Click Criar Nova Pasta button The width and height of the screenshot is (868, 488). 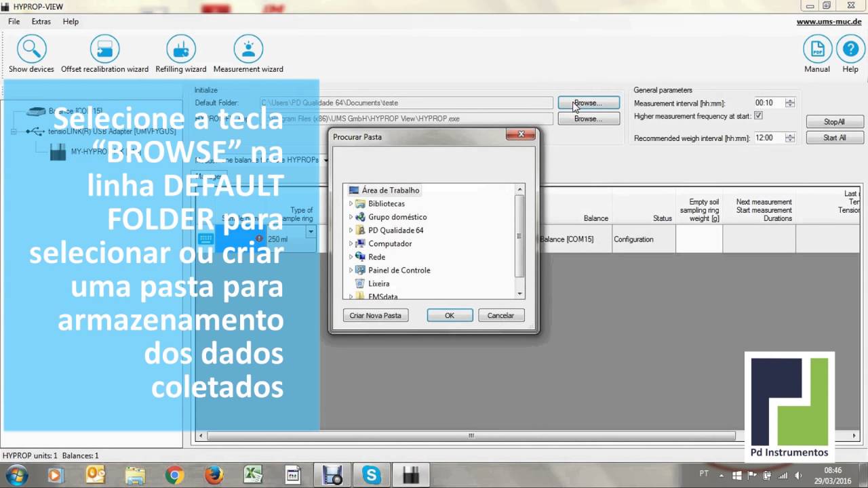pyautogui.click(x=376, y=315)
